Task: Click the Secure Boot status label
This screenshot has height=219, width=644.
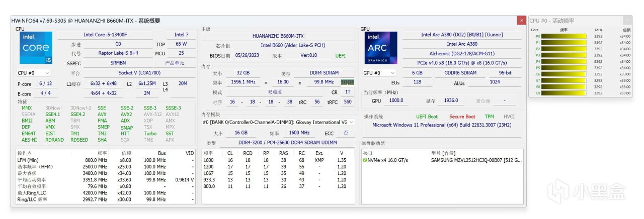Action: (x=462, y=117)
